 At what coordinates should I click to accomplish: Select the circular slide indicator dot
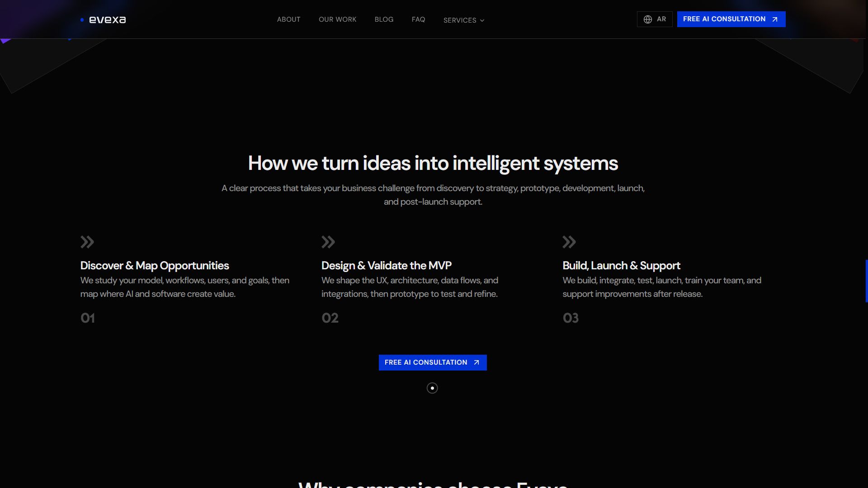point(432,388)
